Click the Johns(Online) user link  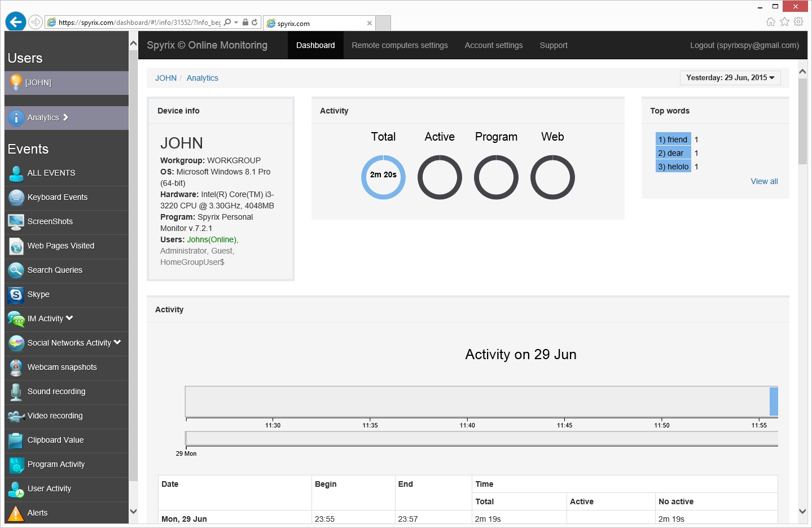click(212, 239)
